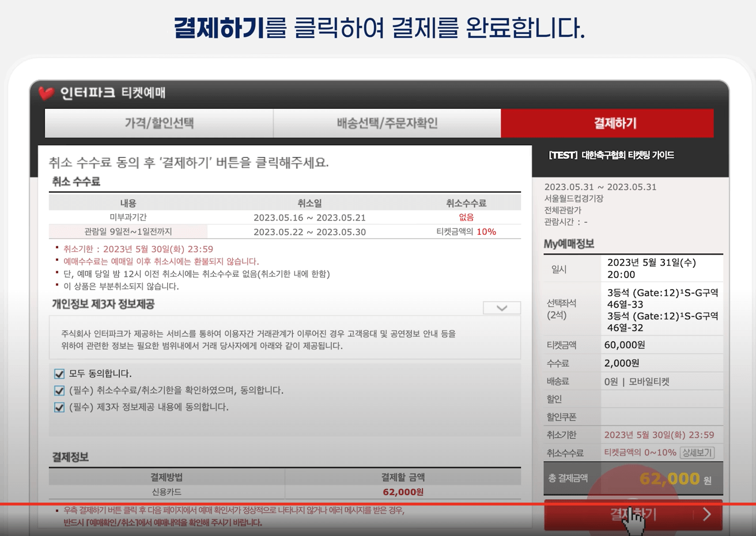Viewport: 756px width, 536px height.
Task: Select the 결제하기 tab
Action: [x=607, y=123]
